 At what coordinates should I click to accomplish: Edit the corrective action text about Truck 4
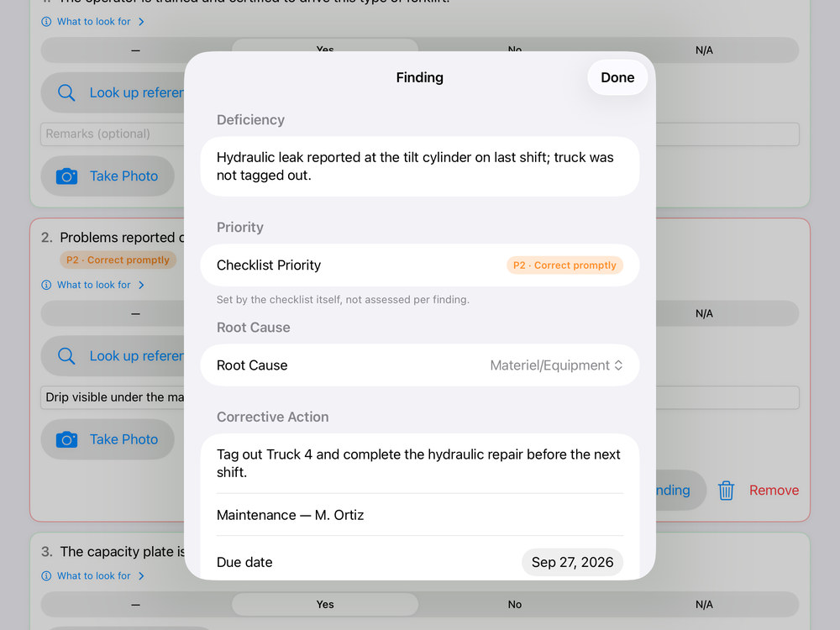419,464
